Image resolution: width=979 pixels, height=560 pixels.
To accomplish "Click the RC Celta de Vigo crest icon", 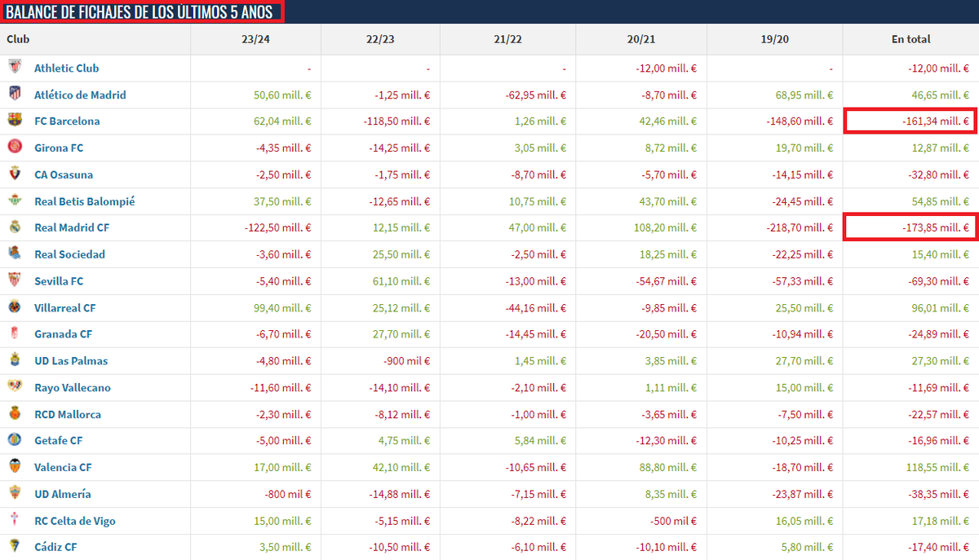I will [x=15, y=520].
